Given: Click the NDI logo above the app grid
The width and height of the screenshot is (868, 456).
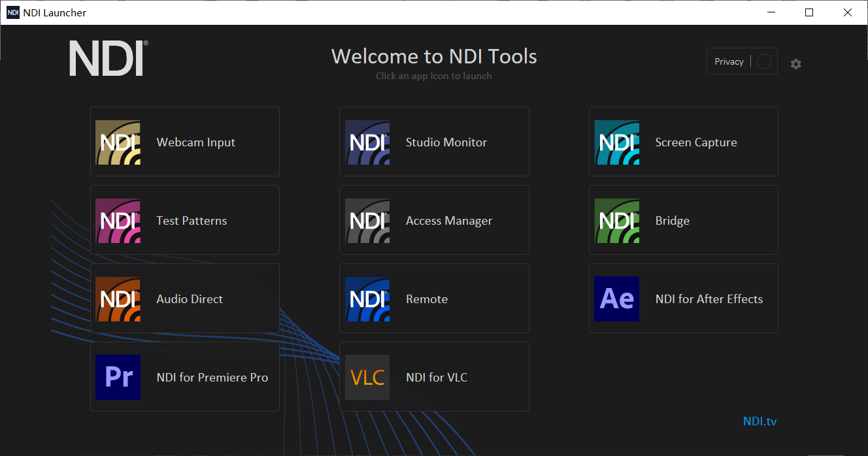Looking at the screenshot, I should point(108,57).
